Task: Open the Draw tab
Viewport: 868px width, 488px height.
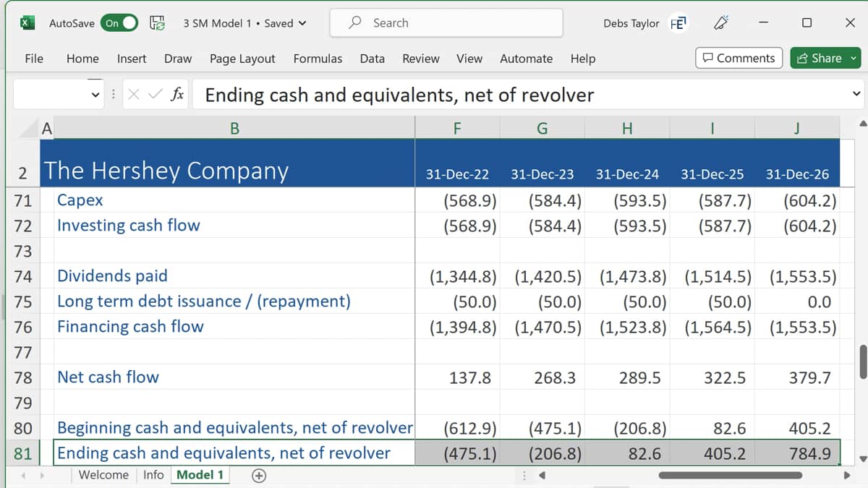Action: pos(178,59)
